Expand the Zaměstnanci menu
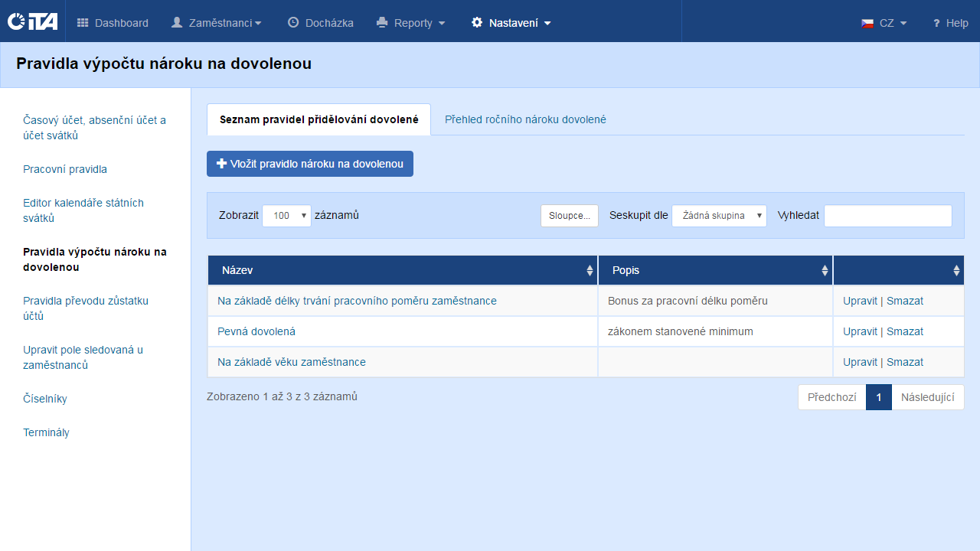The height and width of the screenshot is (551, 980). pyautogui.click(x=216, y=23)
